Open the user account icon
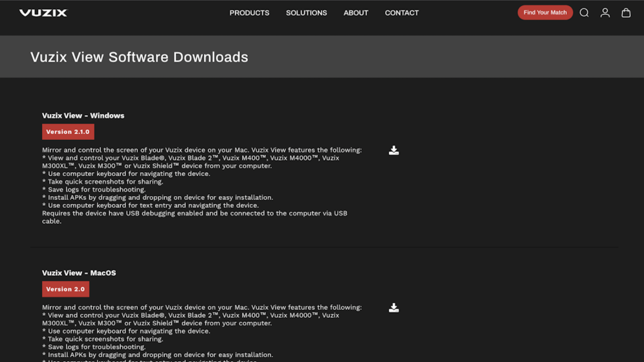 [x=605, y=13]
